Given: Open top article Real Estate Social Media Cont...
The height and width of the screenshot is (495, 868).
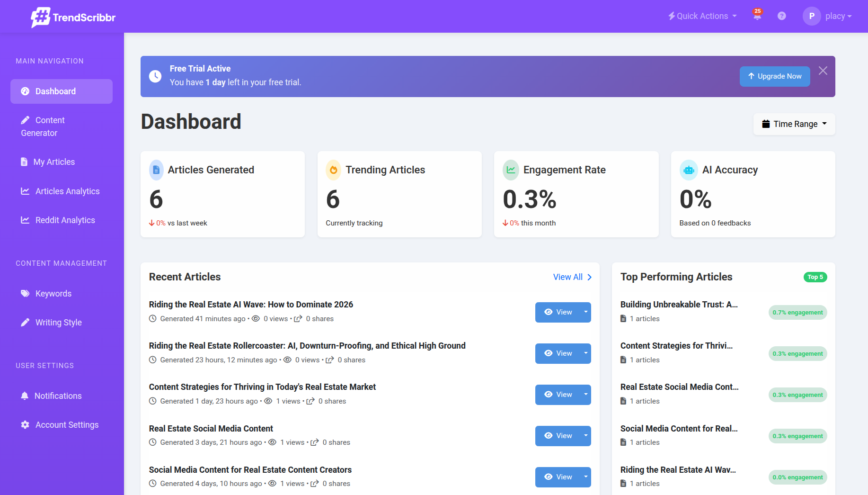Looking at the screenshot, I should coord(680,387).
